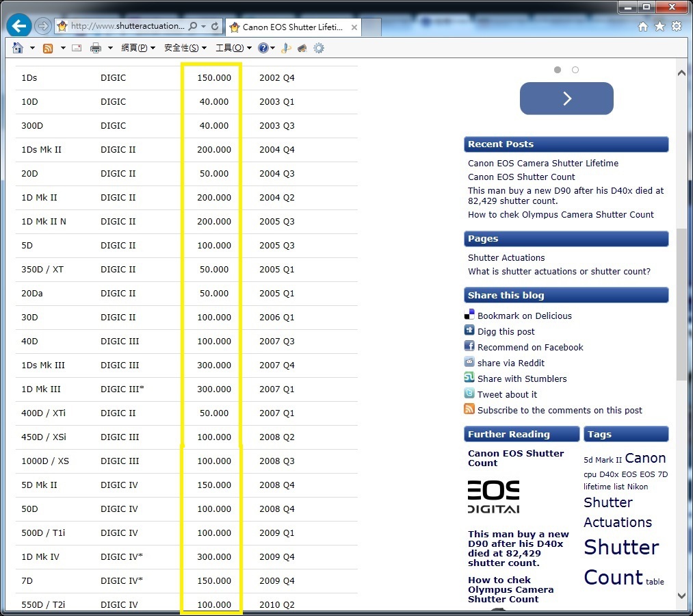Expand the RSS feeds dropdown arrow
Screen dimensions: 693x616
63,48
